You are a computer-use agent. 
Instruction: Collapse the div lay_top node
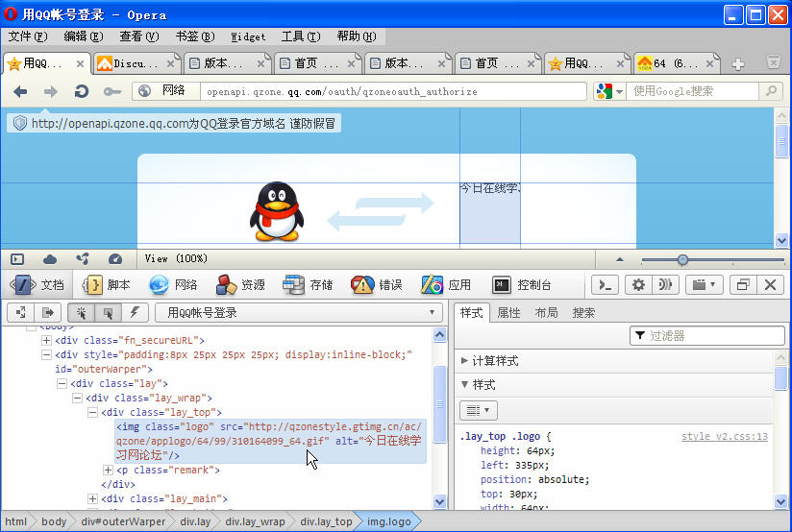92,412
